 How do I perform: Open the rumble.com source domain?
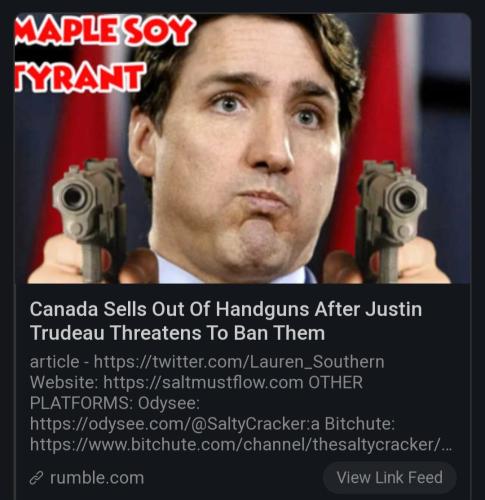(97, 478)
